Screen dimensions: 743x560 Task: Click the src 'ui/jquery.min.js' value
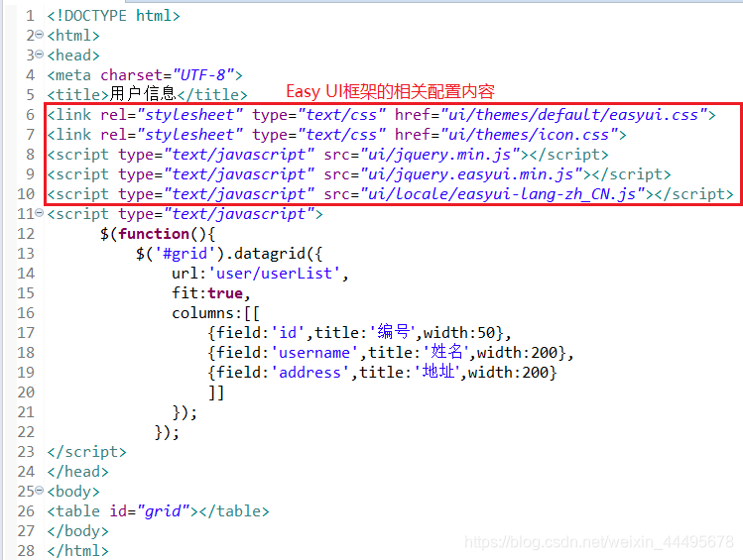pyautogui.click(x=440, y=155)
